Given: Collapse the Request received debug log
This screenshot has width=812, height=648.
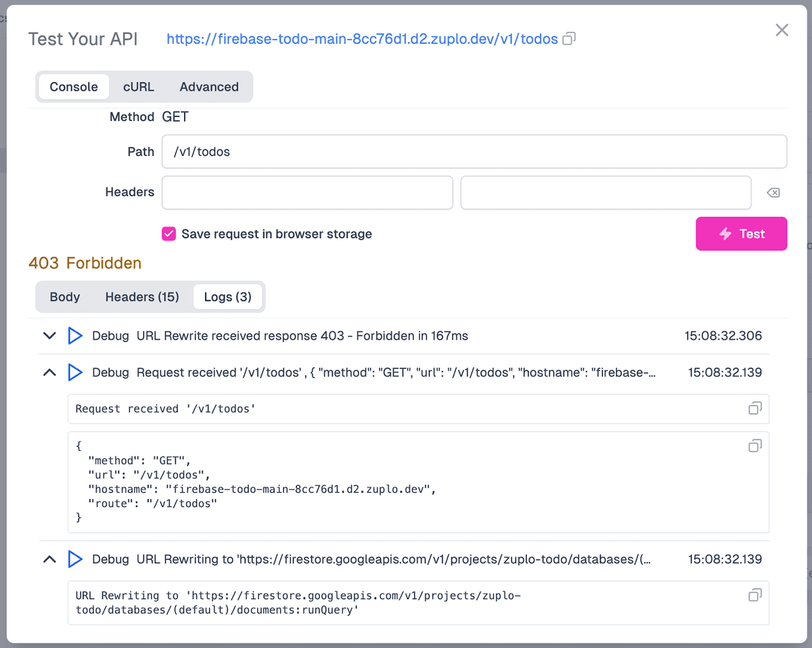Looking at the screenshot, I should (x=49, y=372).
